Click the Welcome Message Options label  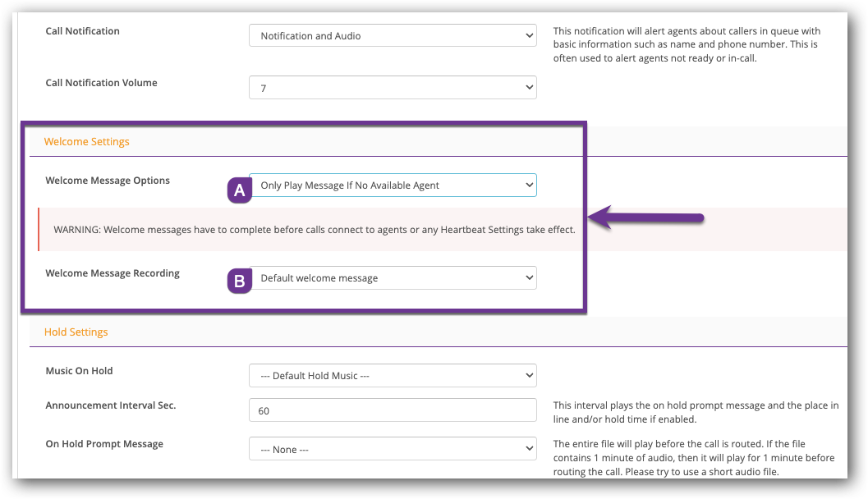coord(108,181)
